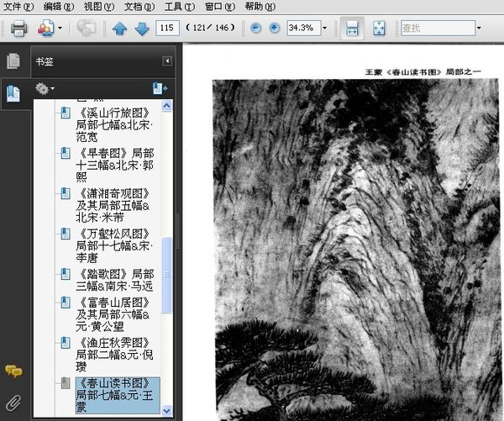Screen dimensions: 504x421
Task: Click the zoom percentage field 34.3%
Action: click(304, 28)
